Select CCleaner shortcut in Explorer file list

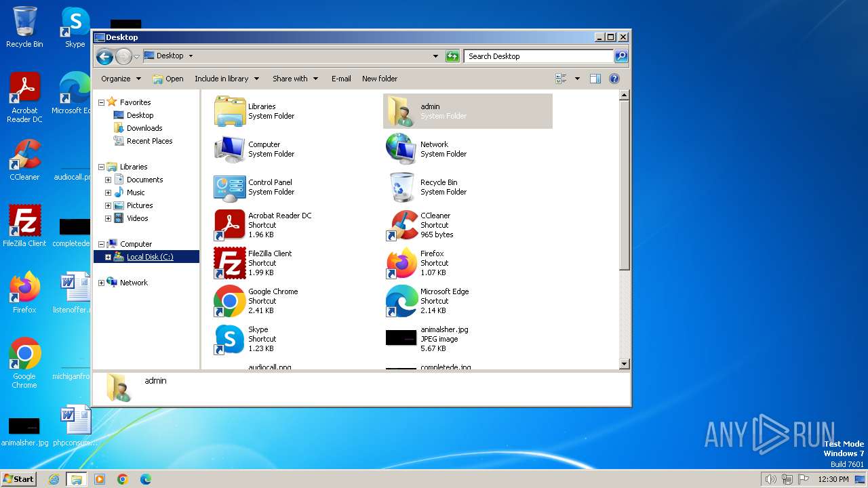(401, 225)
